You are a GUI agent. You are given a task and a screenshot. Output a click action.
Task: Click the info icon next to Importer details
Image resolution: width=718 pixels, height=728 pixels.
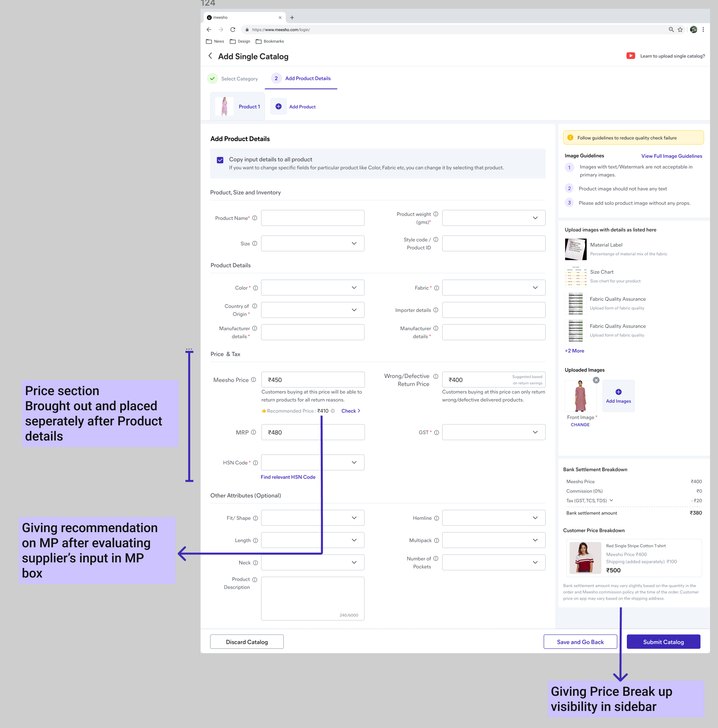436,310
